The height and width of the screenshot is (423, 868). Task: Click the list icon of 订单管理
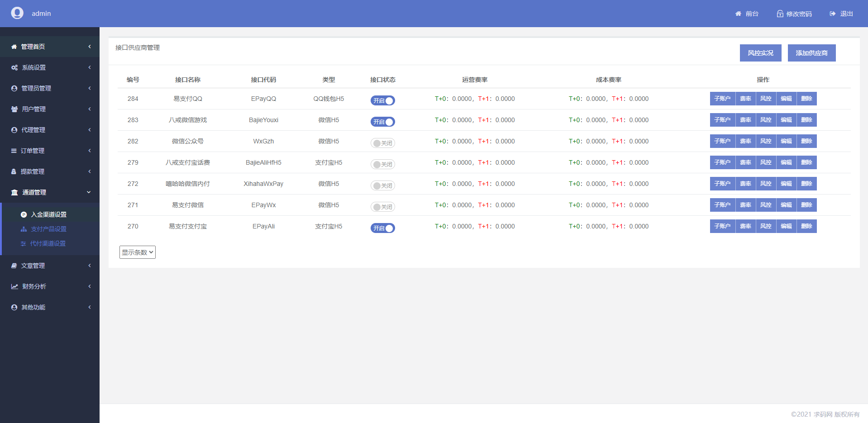[14, 151]
